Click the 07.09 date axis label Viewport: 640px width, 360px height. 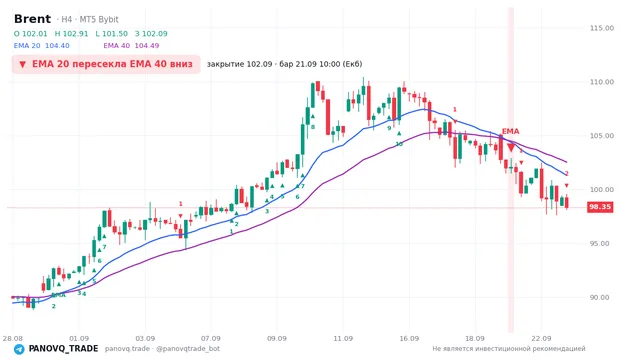[211, 339]
